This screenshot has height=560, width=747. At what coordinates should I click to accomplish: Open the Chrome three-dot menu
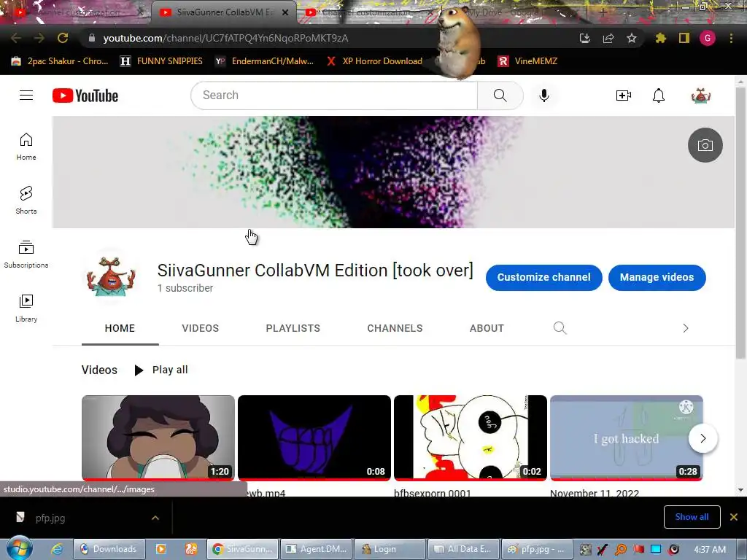(731, 38)
